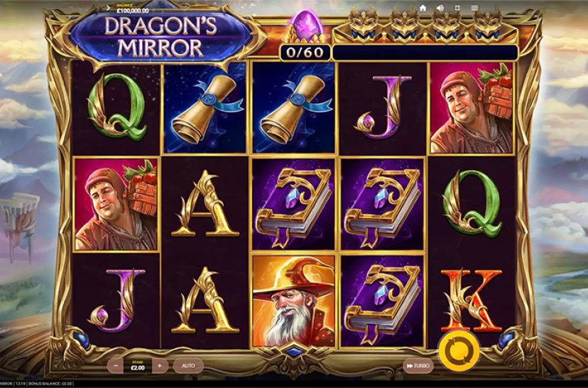
Task: Click the purple dragon egg icon
Action: point(305,25)
